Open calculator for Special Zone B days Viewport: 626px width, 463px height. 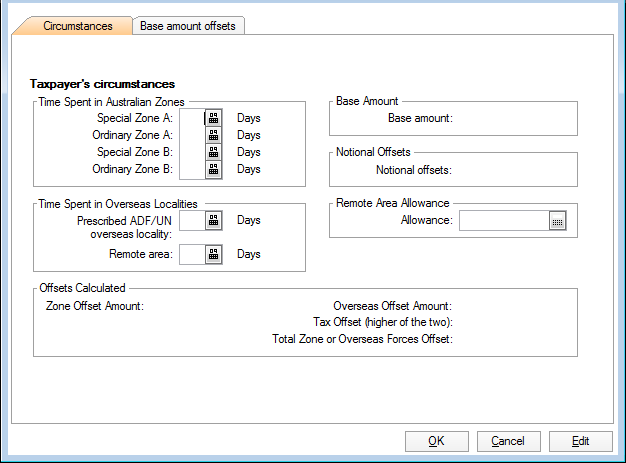click(x=213, y=152)
